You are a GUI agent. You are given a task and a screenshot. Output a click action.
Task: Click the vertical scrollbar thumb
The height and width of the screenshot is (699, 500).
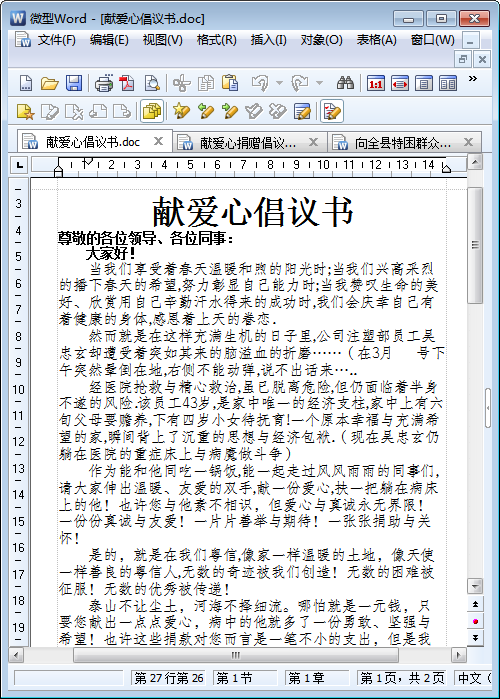(x=475, y=246)
